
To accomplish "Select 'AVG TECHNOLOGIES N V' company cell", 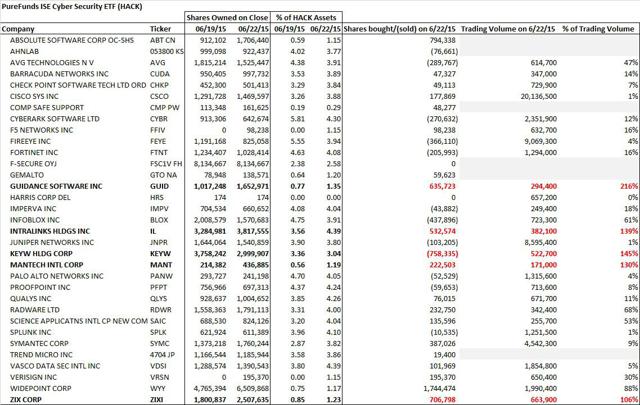I will [x=52, y=63].
